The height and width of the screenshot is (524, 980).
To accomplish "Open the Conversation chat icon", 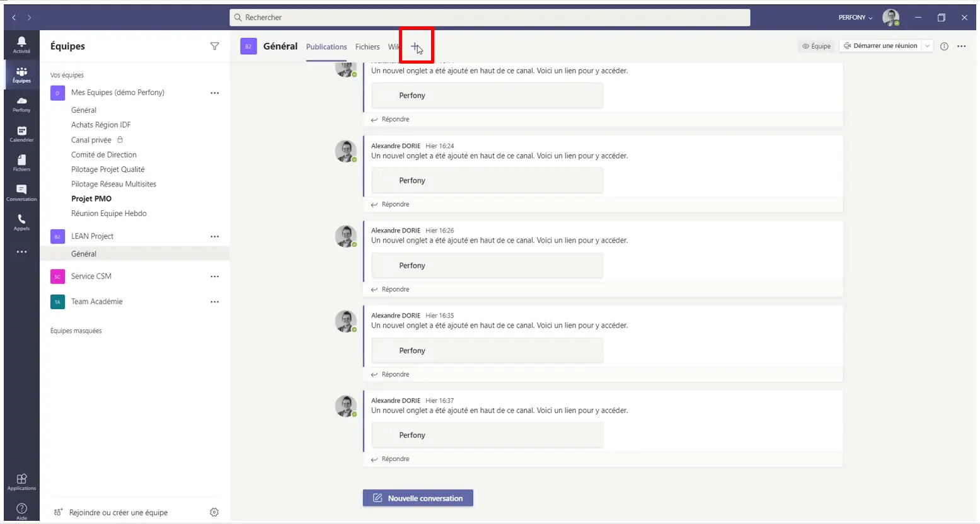I will pyautogui.click(x=21, y=193).
